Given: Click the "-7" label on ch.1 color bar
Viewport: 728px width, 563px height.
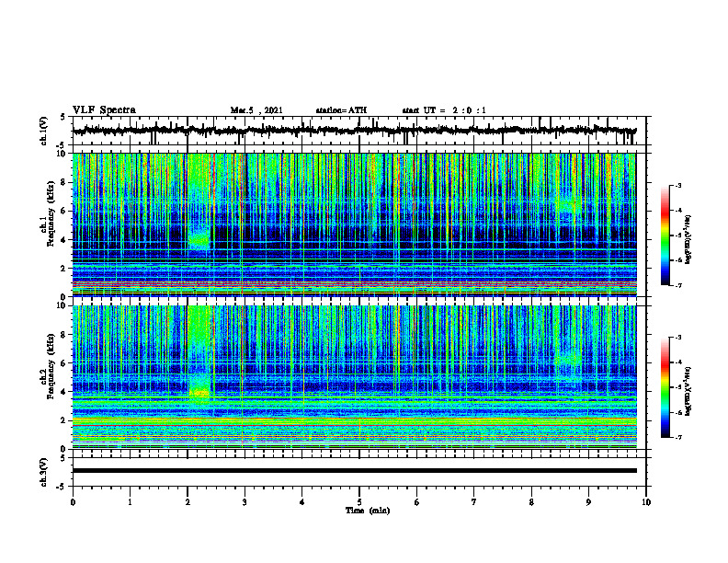Looking at the screenshot, I should tap(677, 285).
